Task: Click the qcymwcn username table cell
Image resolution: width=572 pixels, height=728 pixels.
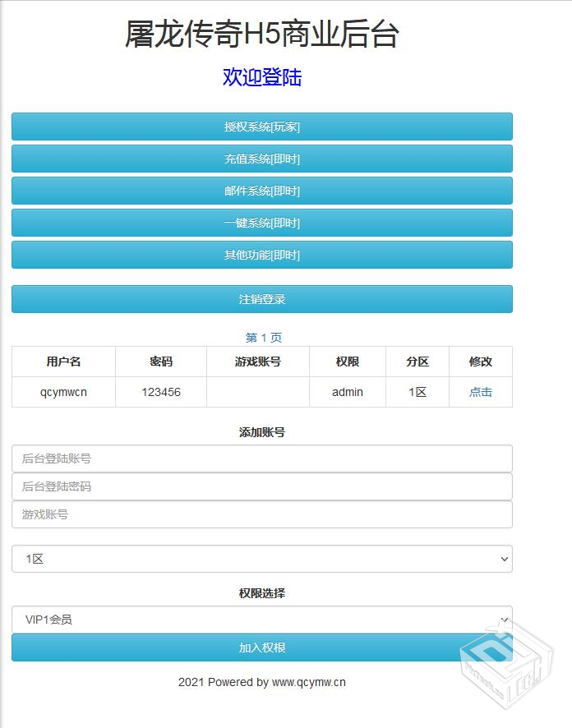Action: tap(63, 392)
